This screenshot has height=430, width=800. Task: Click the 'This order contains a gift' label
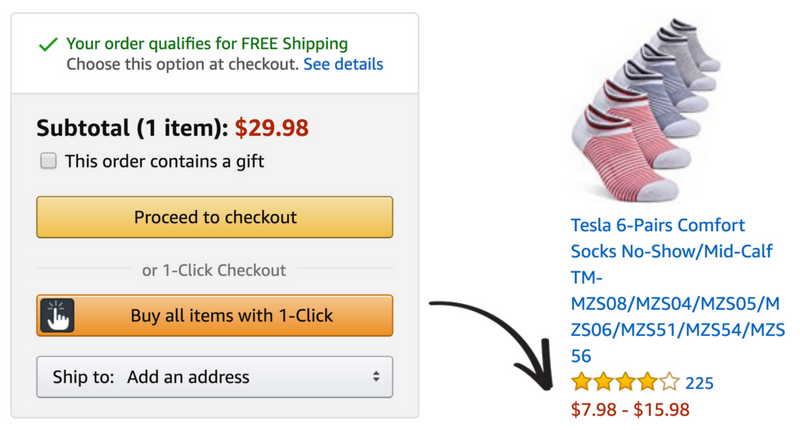164,161
